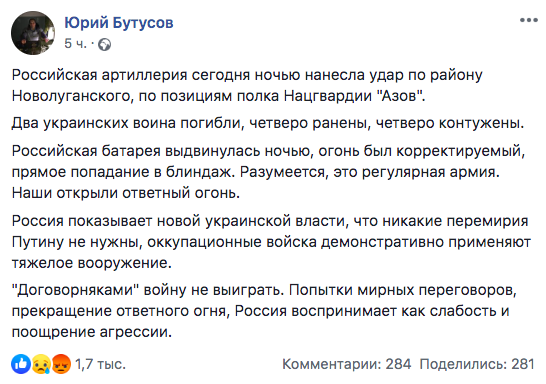Show who reacted via 1,7 тыс. count
This screenshot has width=546, height=384.
[x=100, y=364]
